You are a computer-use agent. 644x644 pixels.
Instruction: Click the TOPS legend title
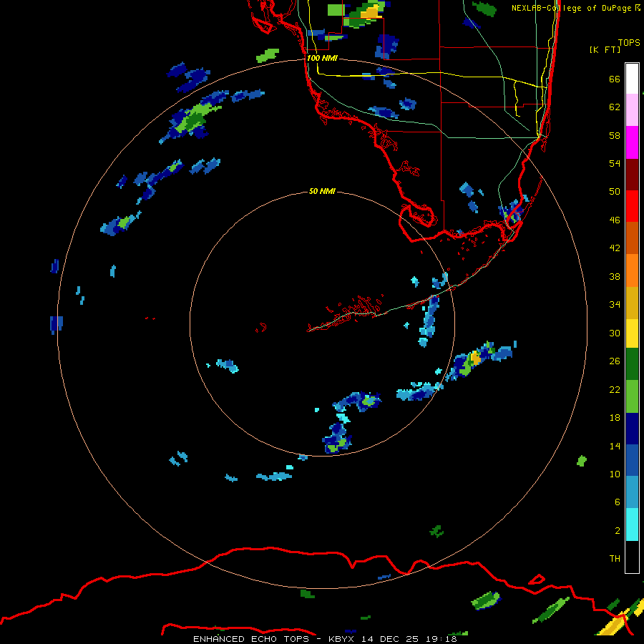629,42
